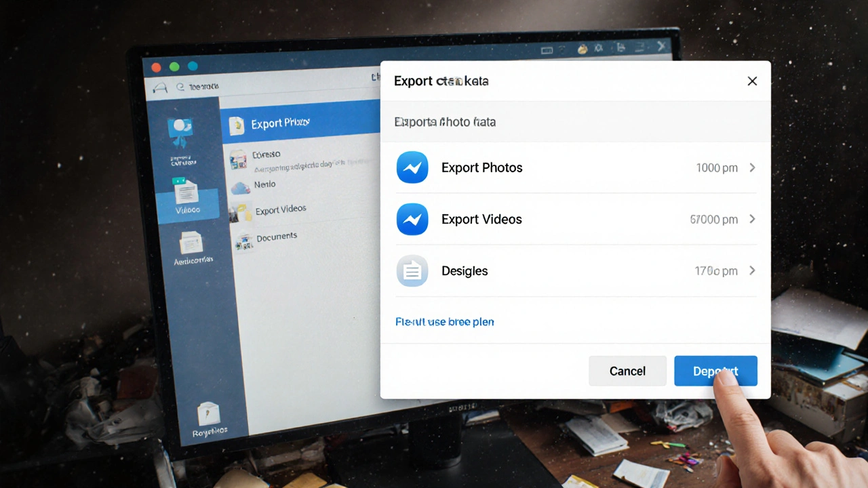Click the Export Videos folder in file list
The image size is (868, 488).
[281, 209]
